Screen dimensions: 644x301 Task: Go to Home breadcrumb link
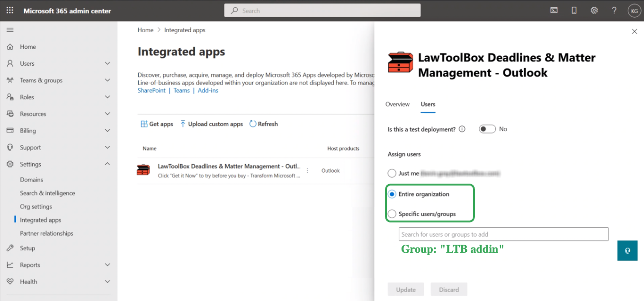[145, 30]
